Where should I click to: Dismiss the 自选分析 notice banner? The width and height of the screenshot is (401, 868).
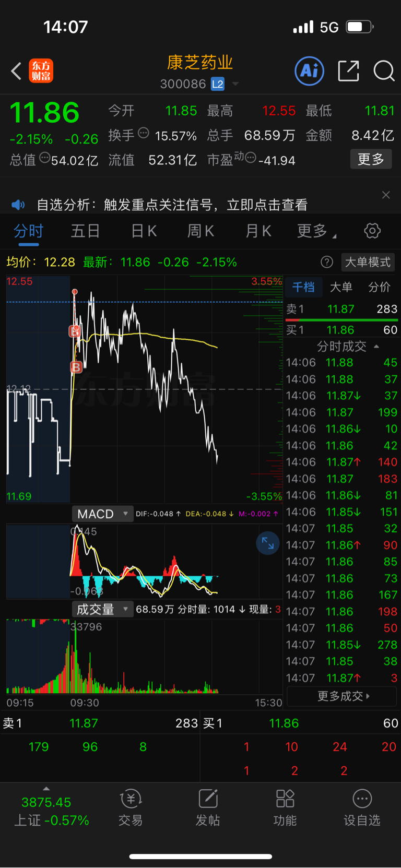[386, 195]
